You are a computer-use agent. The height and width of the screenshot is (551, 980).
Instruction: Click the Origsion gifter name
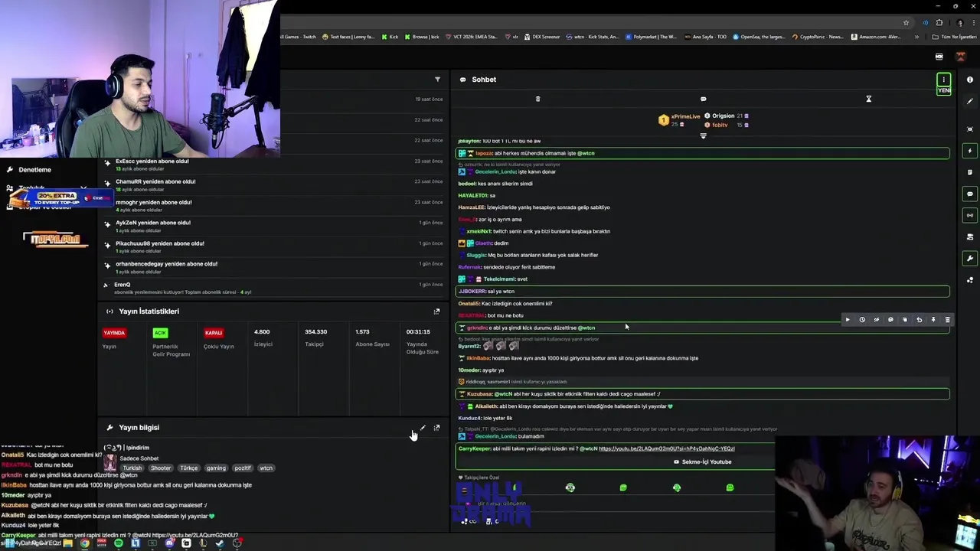coord(723,116)
